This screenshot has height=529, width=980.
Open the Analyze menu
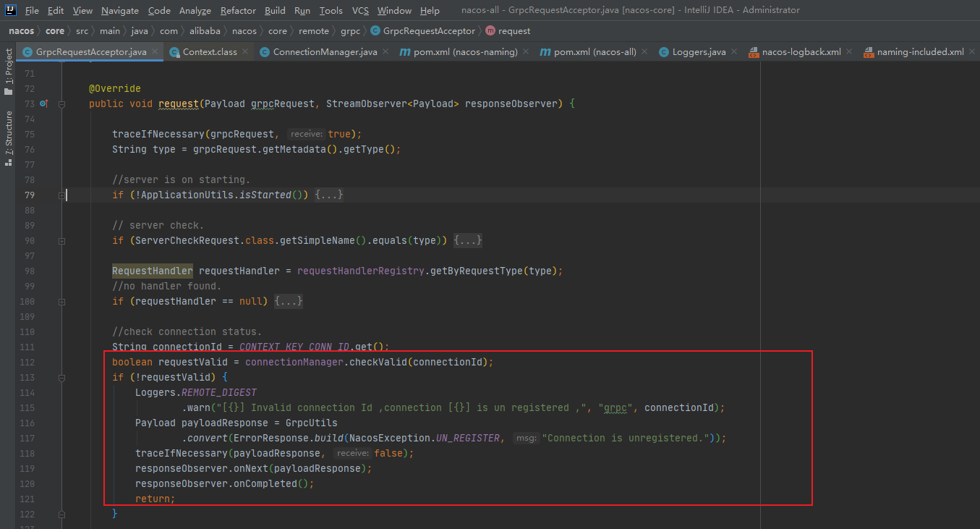pyautogui.click(x=195, y=11)
